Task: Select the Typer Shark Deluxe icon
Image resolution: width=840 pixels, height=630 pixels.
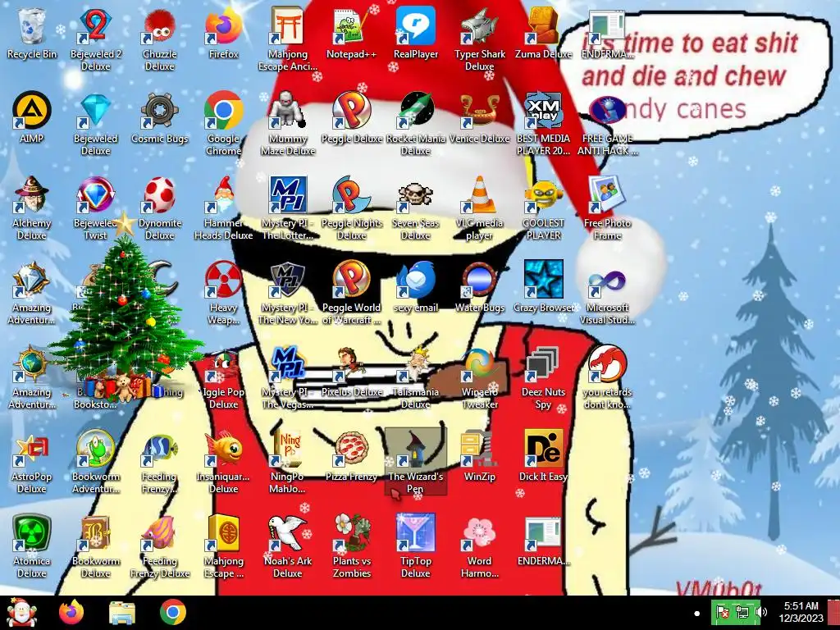Action: pyautogui.click(x=479, y=39)
